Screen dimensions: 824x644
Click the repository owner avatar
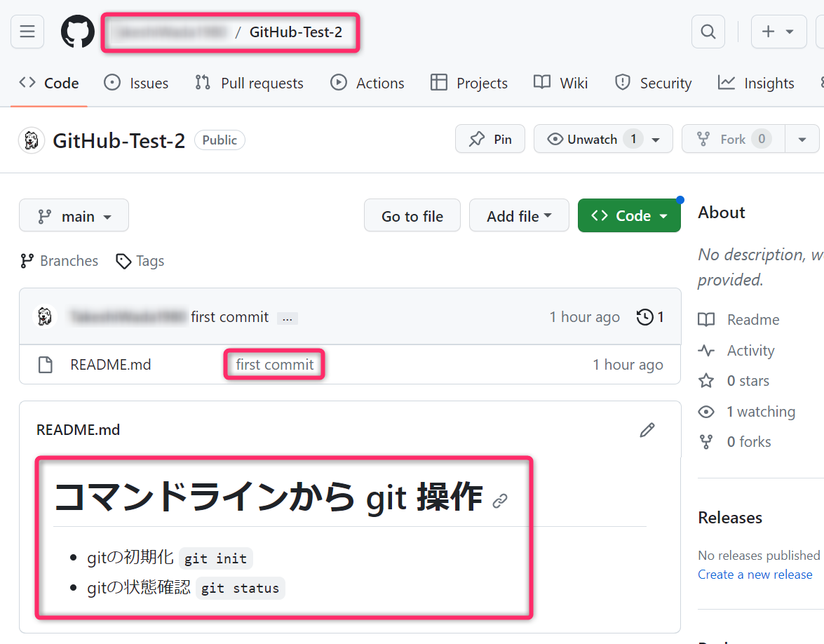click(32, 140)
